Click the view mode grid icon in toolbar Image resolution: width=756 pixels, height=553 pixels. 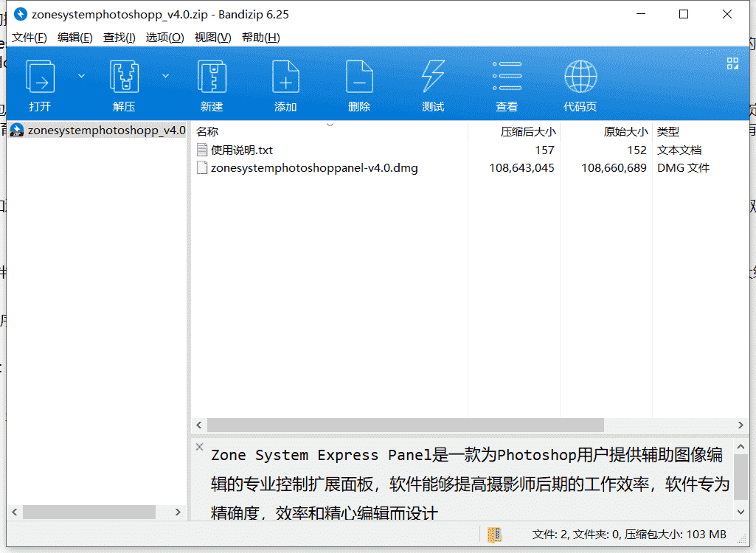click(x=732, y=63)
